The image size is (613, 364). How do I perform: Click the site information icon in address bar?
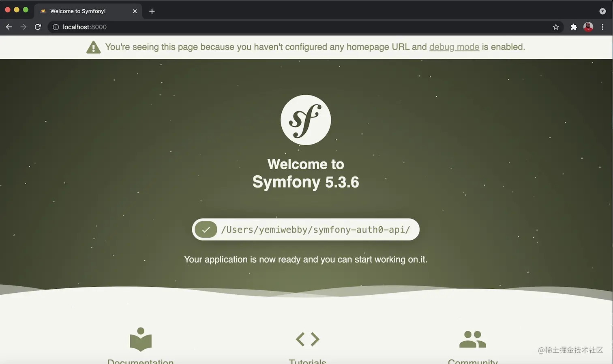tap(56, 27)
